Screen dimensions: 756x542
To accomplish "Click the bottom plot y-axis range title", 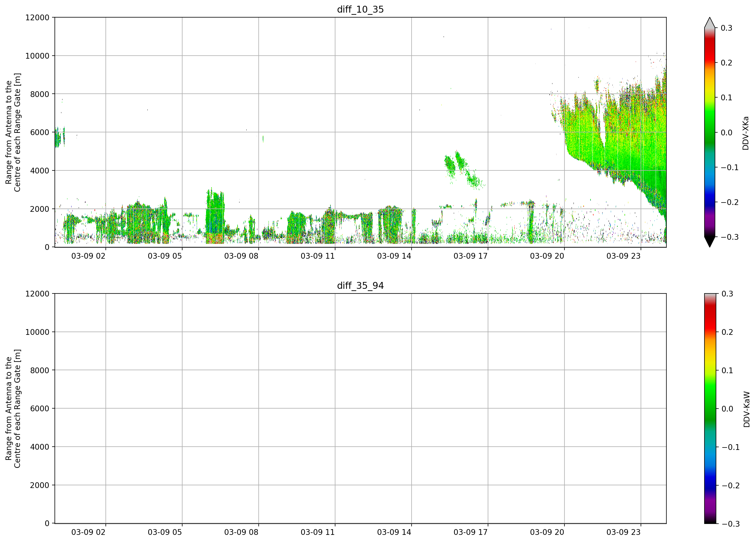I will pyautogui.click(x=13, y=409).
